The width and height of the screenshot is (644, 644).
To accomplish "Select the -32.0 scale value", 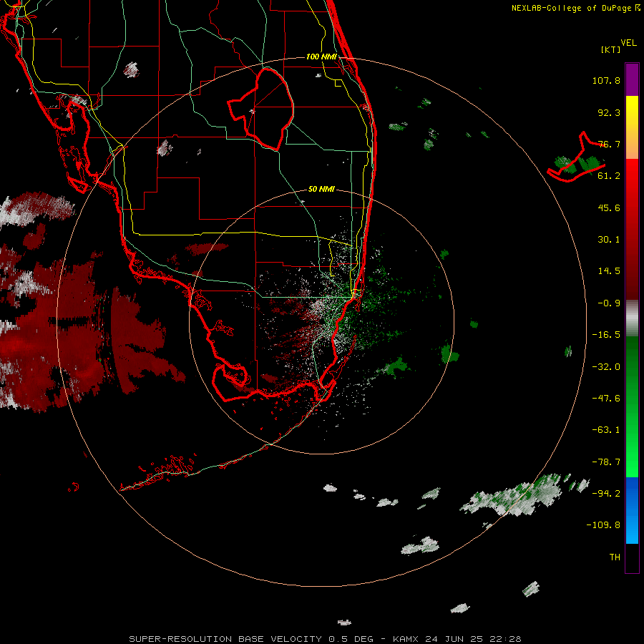I will (606, 367).
